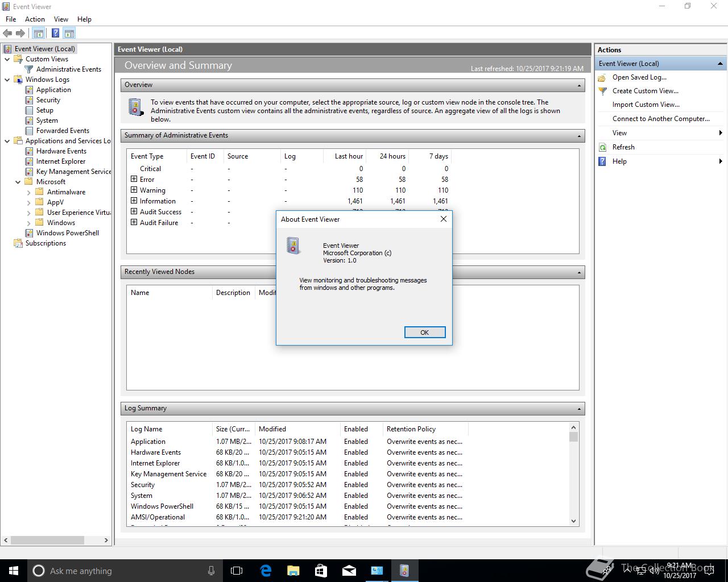Expand the Antimalware folder node
Viewport: 728px width, 582px height.
pyautogui.click(x=29, y=192)
